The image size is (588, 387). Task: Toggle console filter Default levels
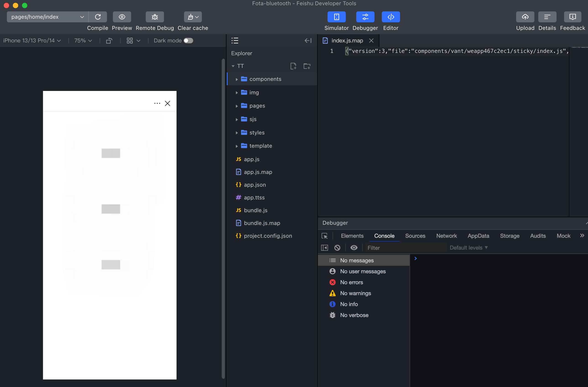click(468, 248)
